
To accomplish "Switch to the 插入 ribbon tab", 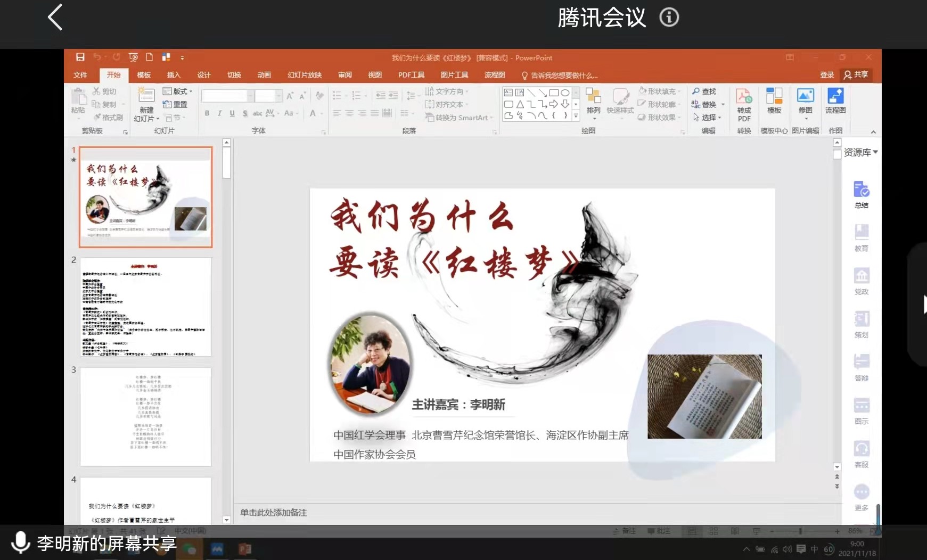I will pyautogui.click(x=174, y=75).
